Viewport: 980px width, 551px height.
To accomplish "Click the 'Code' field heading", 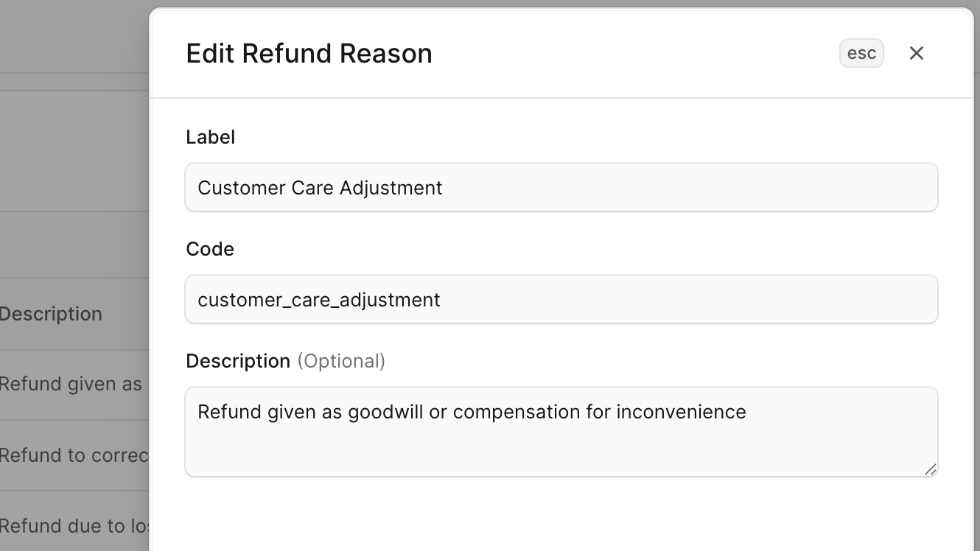I will tap(210, 249).
